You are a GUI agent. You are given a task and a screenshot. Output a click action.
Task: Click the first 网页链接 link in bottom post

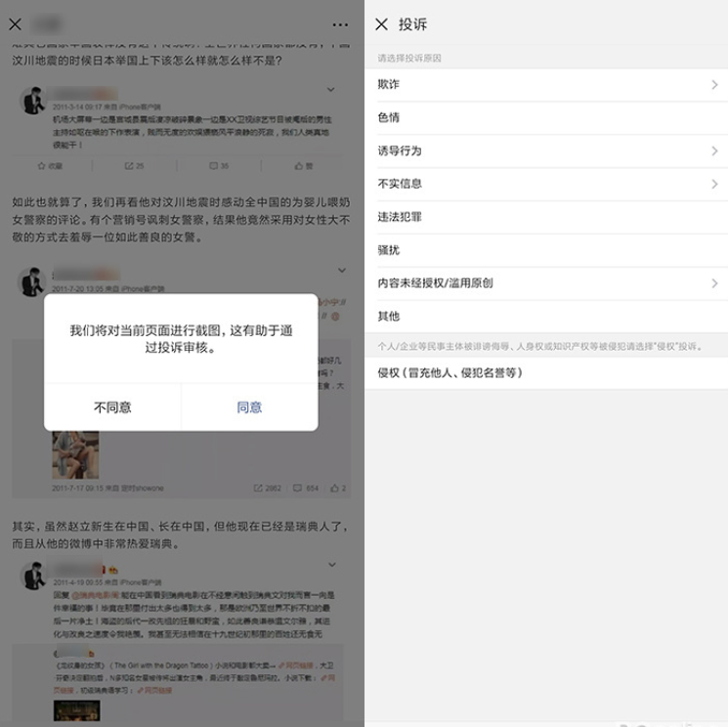pos(296,665)
